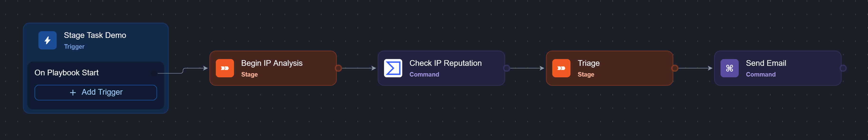The image size is (868, 140).
Task: Click the plus icon in Add Trigger
Action: pos(73,92)
